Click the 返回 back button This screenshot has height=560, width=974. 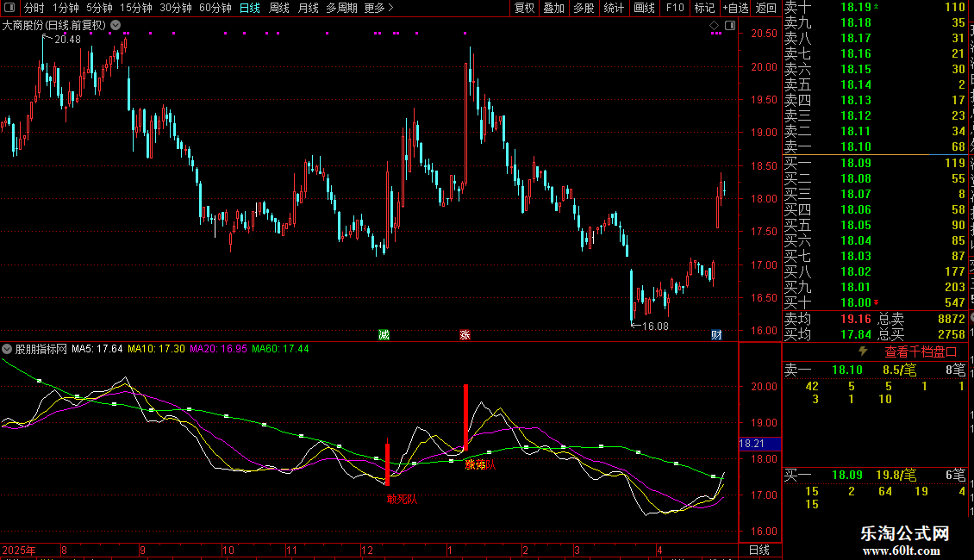(x=766, y=8)
